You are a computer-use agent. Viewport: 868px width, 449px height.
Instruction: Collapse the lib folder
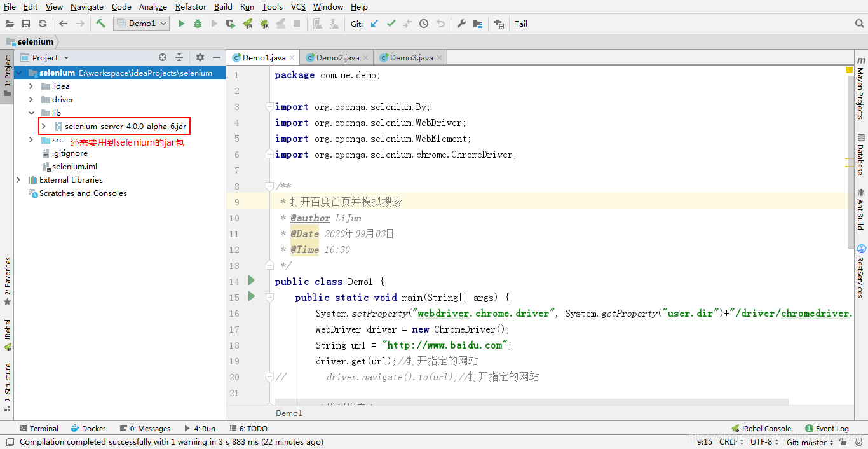pyautogui.click(x=31, y=113)
